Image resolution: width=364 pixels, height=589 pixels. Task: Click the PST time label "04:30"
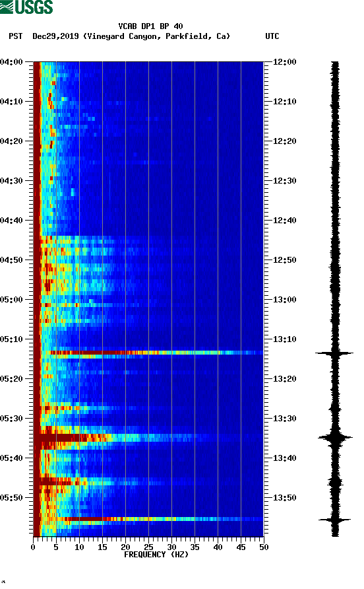(11, 181)
